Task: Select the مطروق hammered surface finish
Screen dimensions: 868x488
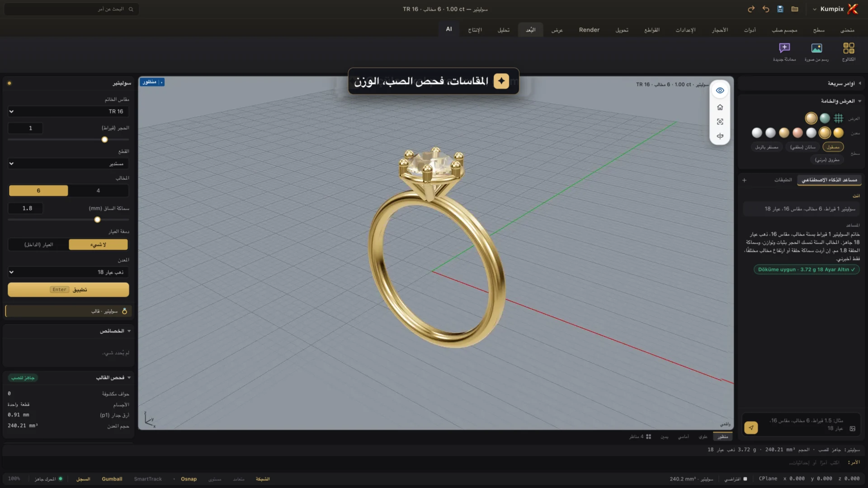Action: pyautogui.click(x=827, y=160)
